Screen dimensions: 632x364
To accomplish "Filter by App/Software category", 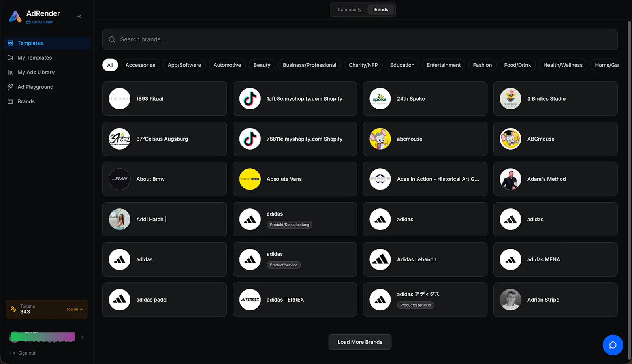I will coord(184,65).
